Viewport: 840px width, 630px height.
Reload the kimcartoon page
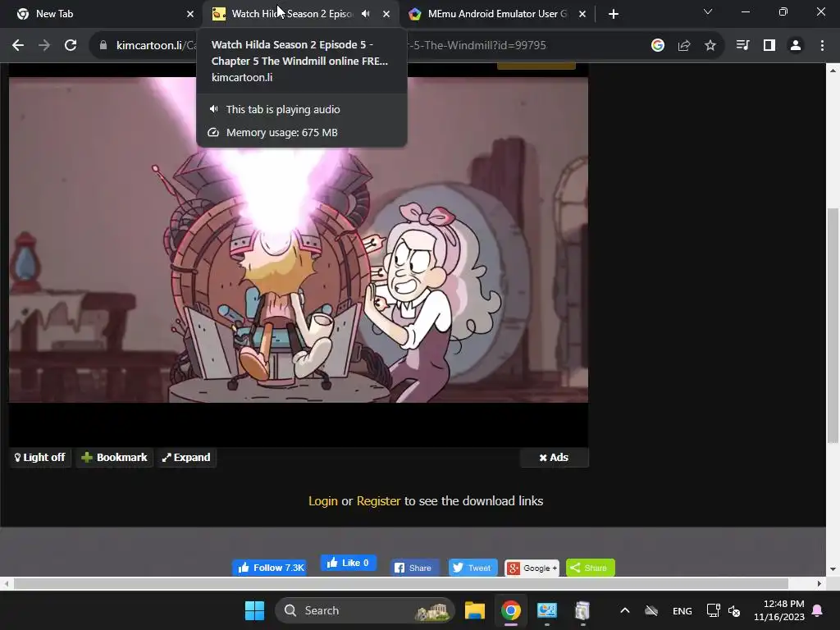pos(71,46)
